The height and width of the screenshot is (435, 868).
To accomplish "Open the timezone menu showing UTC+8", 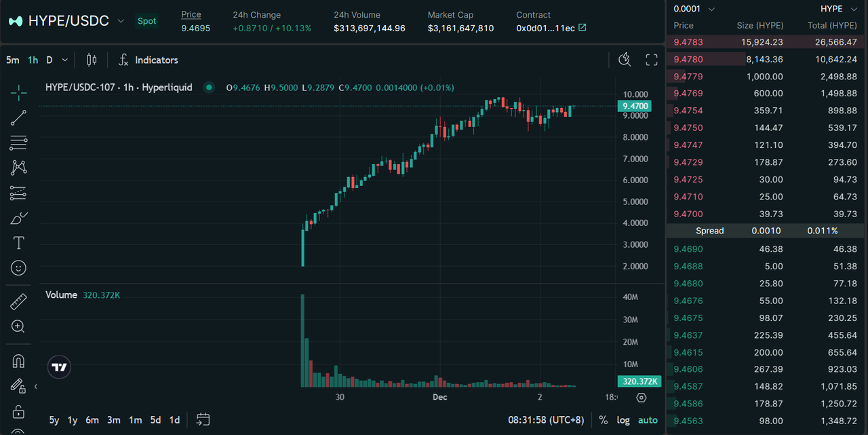I will coord(547,420).
